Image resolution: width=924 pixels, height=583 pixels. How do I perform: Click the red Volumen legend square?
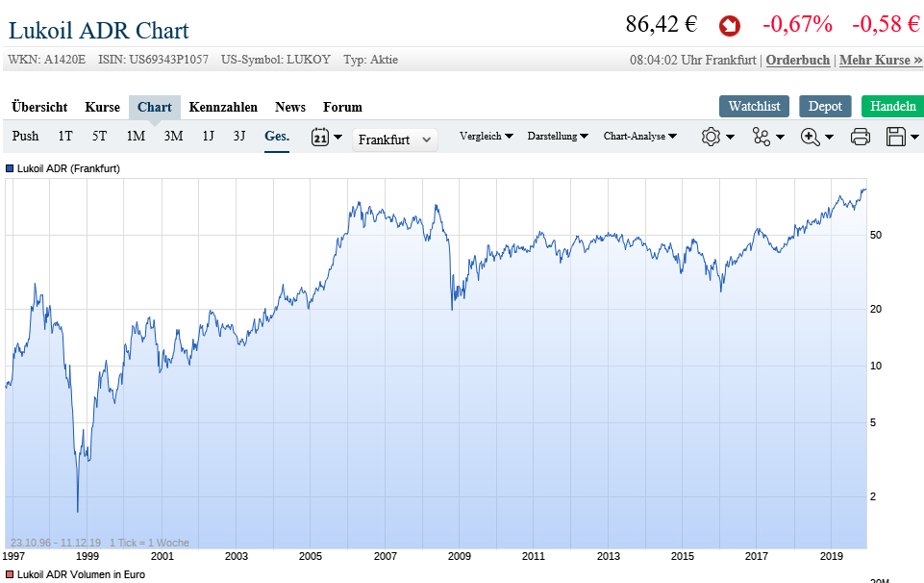pyautogui.click(x=10, y=574)
